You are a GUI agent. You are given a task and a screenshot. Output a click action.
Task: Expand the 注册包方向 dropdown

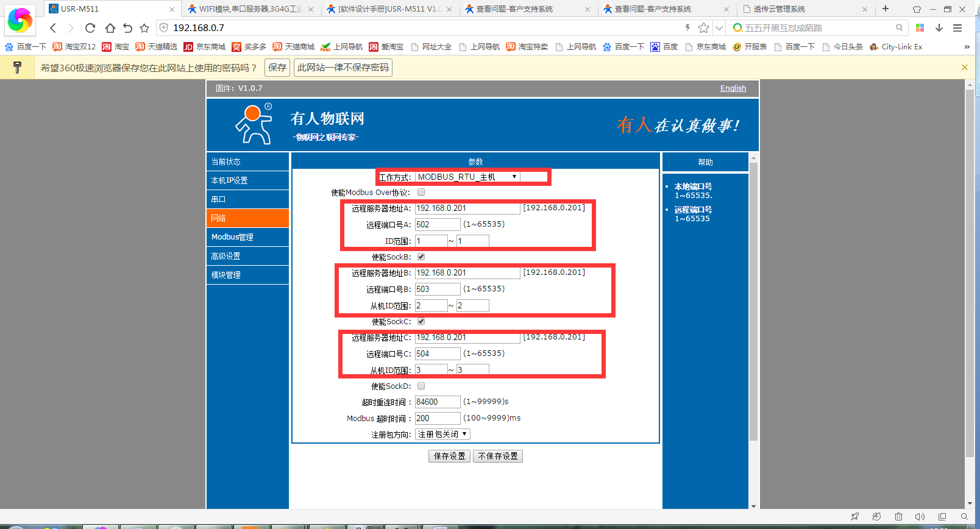[x=442, y=435]
